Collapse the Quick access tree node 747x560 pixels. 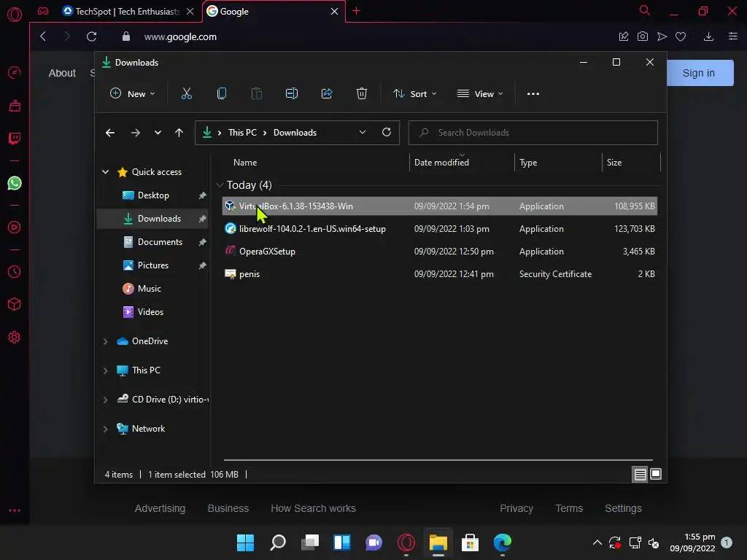coord(105,172)
